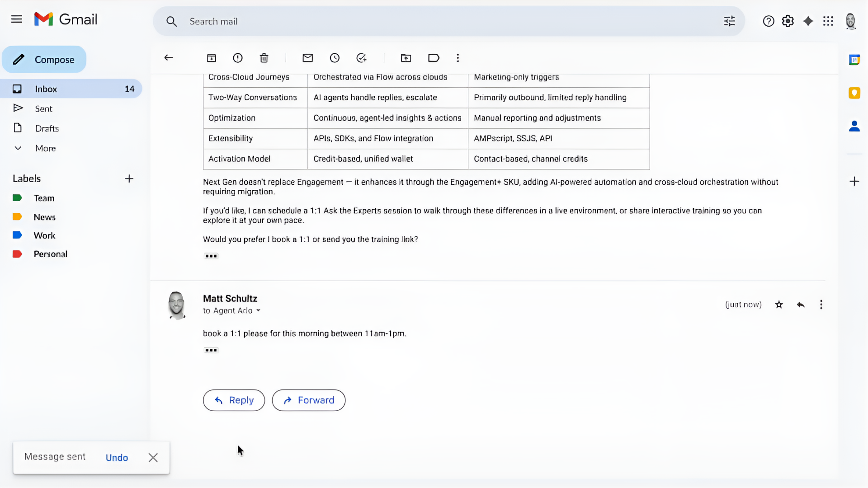
Task: Toggle the main menu hamburger
Action: [17, 19]
